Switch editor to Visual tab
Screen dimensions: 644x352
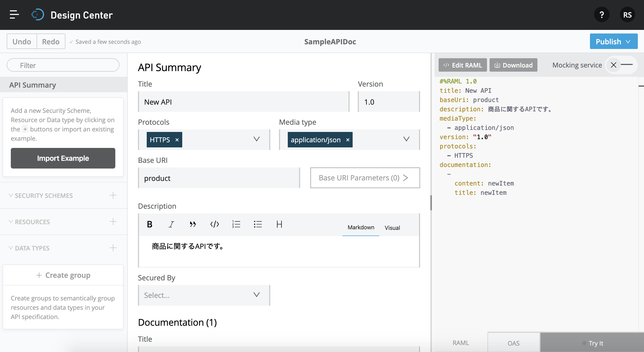click(392, 228)
